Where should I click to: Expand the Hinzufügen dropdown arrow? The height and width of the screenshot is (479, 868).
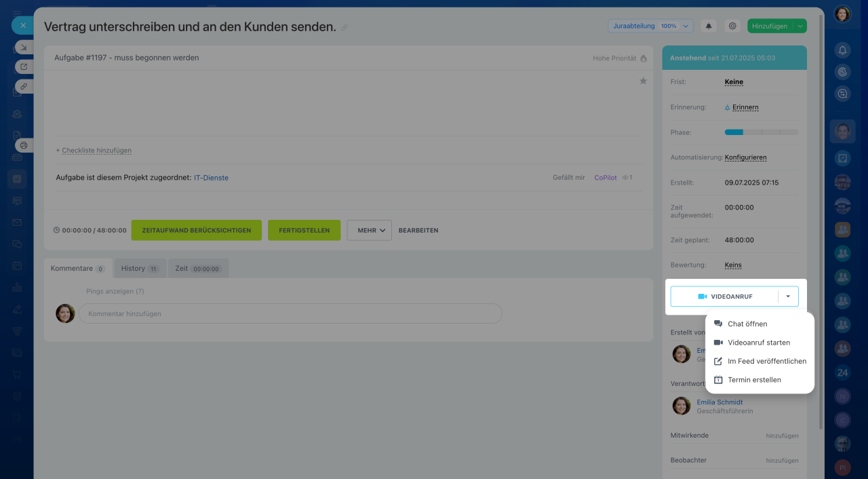800,26
